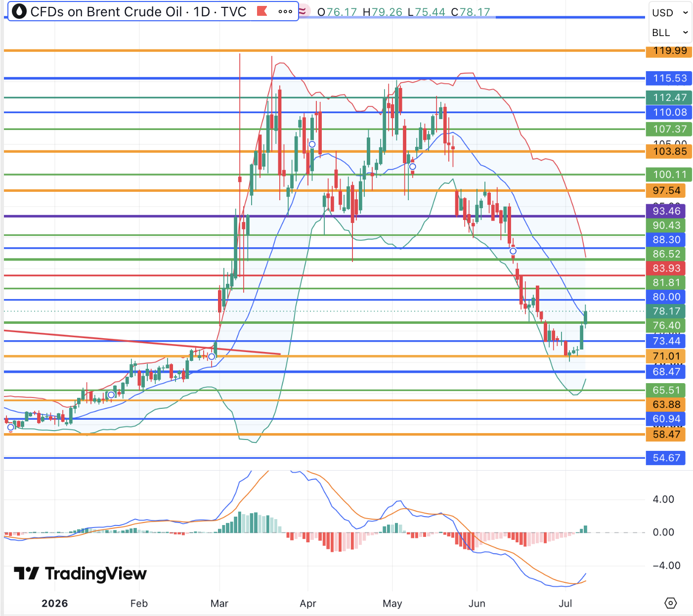Viewport: 693px width, 616px height.
Task: Click the 54.67 blue price label
Action: (x=666, y=458)
